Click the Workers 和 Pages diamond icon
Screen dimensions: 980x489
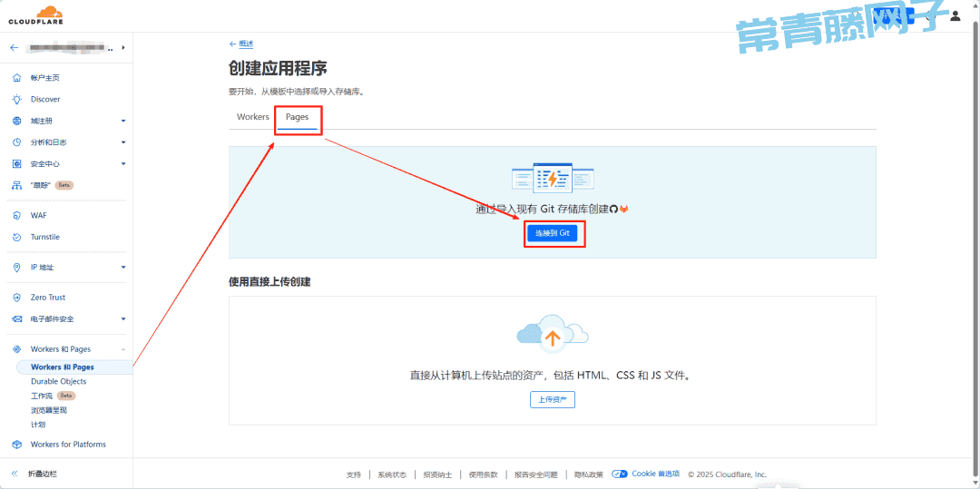coord(17,349)
